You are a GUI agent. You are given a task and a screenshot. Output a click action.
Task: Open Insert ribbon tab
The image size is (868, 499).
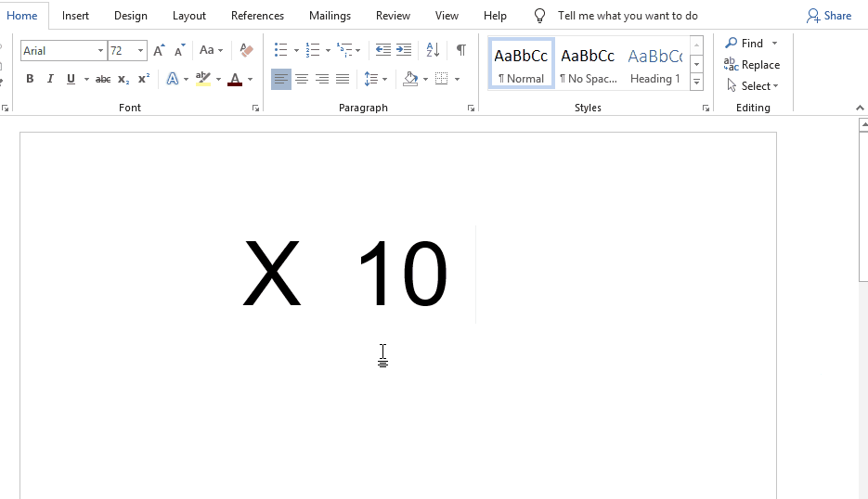(x=75, y=16)
